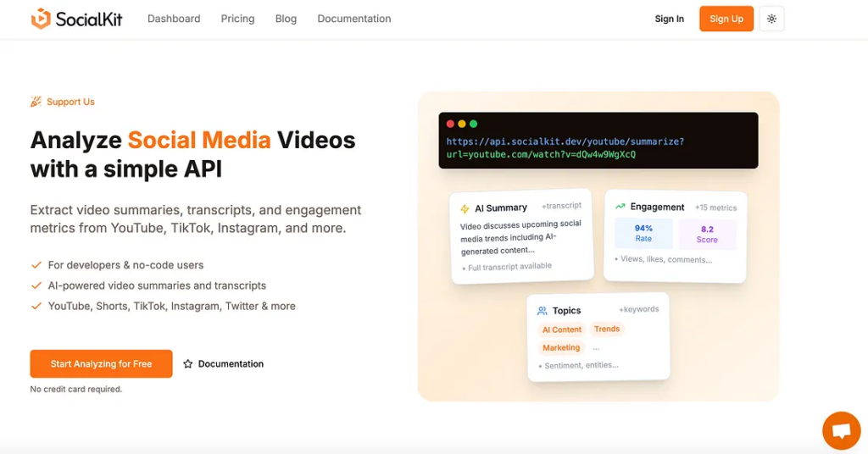Click the API URL in the code block
Viewport: 868px width, 454px height.
pos(565,147)
